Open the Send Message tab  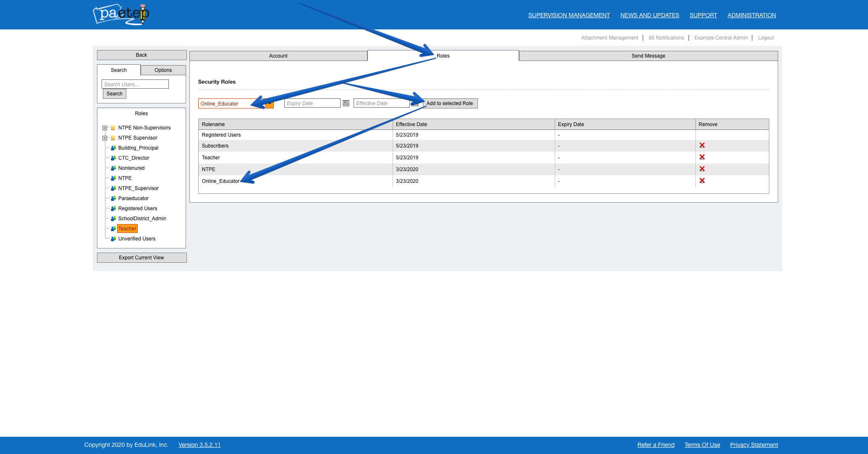648,56
